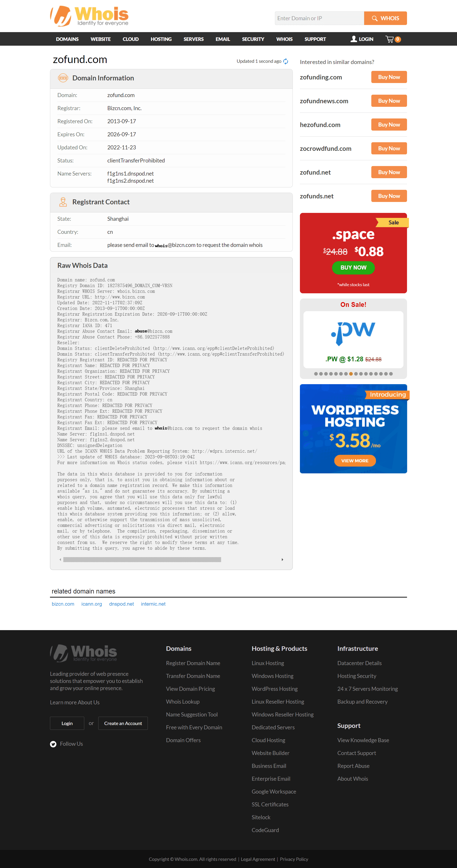Open View Knowledge Base link
The image size is (457, 868).
click(363, 740)
